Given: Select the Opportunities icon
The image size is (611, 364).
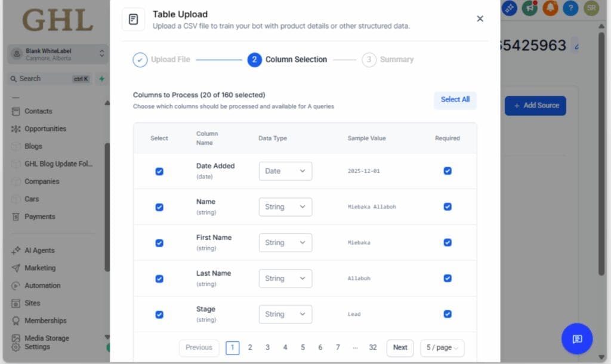Looking at the screenshot, I should pyautogui.click(x=15, y=128).
